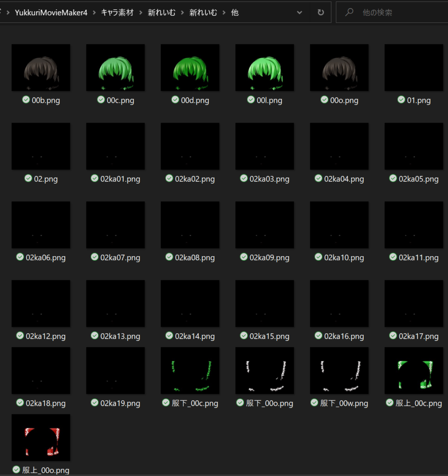Select the 00b.png hair thumbnail
This screenshot has height=476, width=448.
41,68
